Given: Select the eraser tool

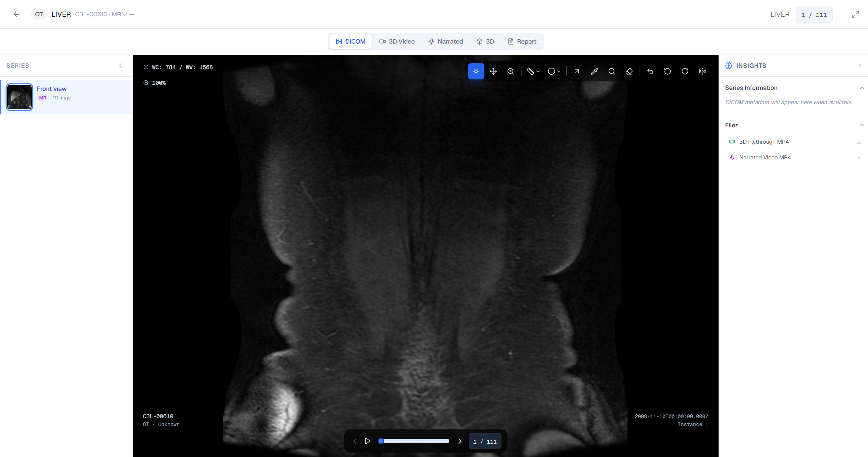Looking at the screenshot, I should click(629, 71).
